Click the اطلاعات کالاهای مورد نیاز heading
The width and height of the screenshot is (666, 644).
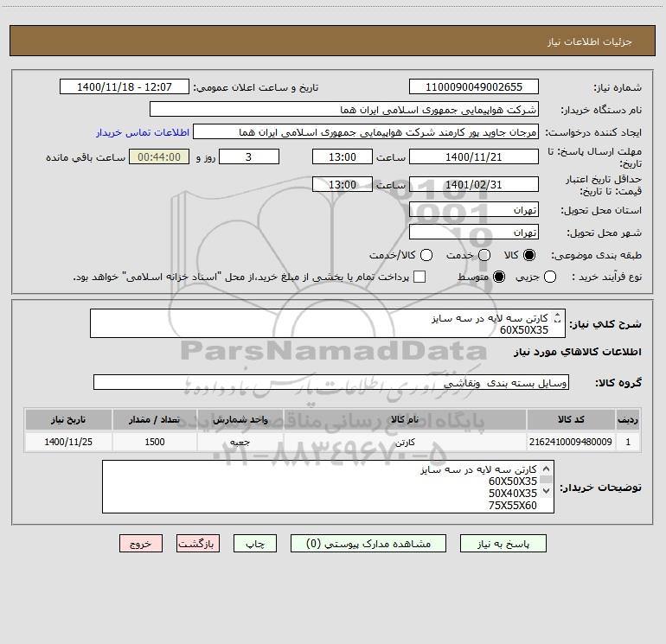577,352
